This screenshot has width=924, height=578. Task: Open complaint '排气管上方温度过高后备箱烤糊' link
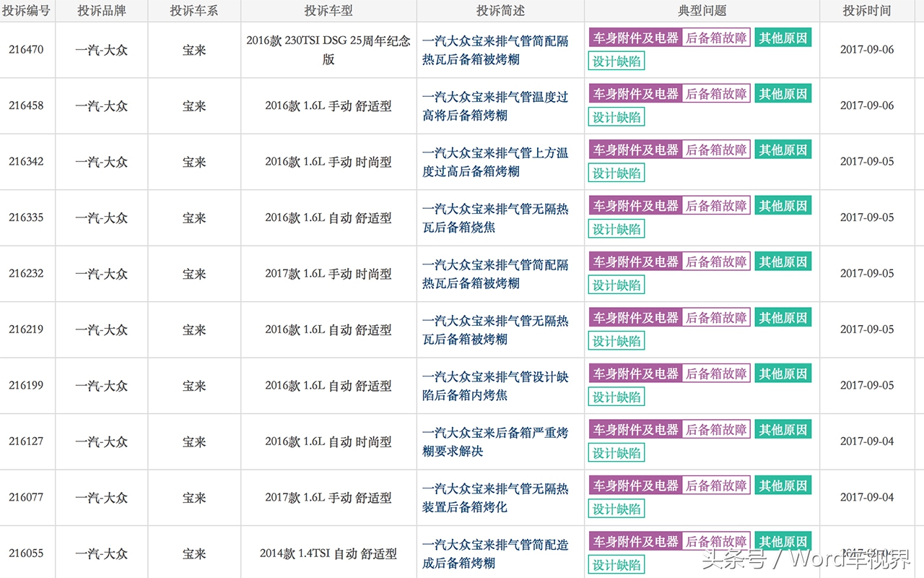[x=495, y=162]
